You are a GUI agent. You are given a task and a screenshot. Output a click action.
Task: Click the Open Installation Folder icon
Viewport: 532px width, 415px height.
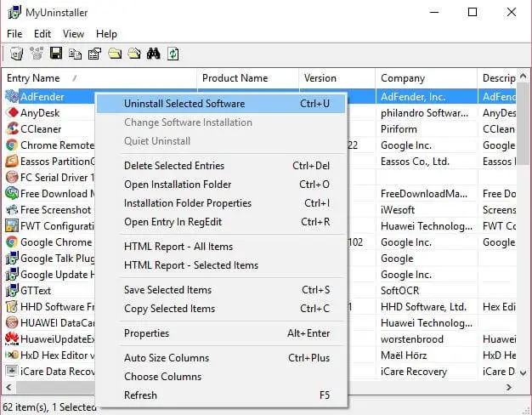coord(115,54)
